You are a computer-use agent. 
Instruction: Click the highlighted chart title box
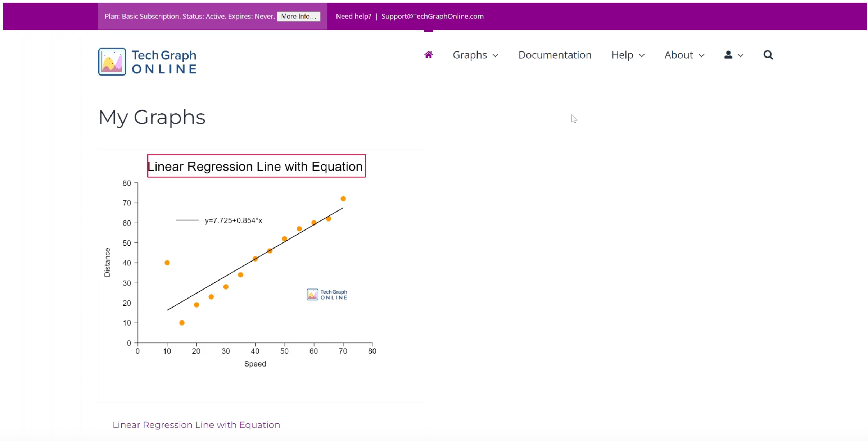(x=256, y=166)
